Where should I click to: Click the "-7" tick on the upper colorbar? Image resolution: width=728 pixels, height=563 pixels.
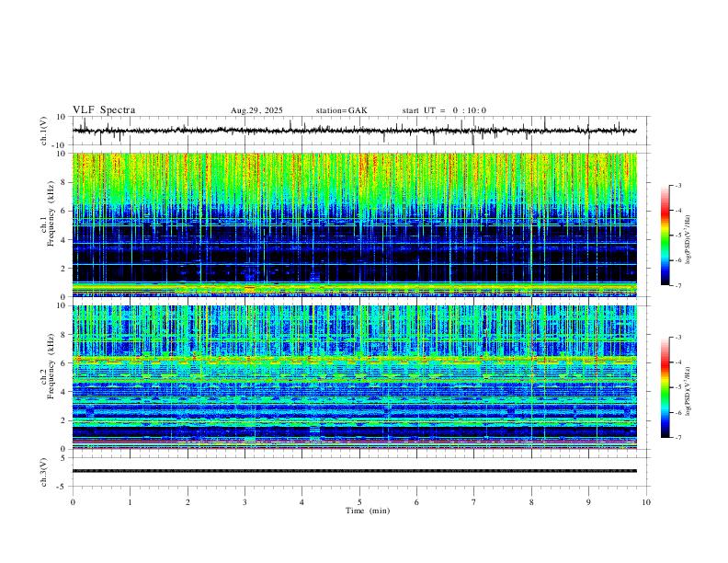coord(678,286)
